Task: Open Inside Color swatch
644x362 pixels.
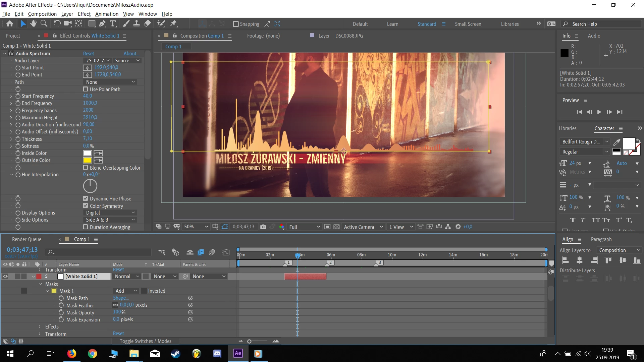Action: click(87, 153)
